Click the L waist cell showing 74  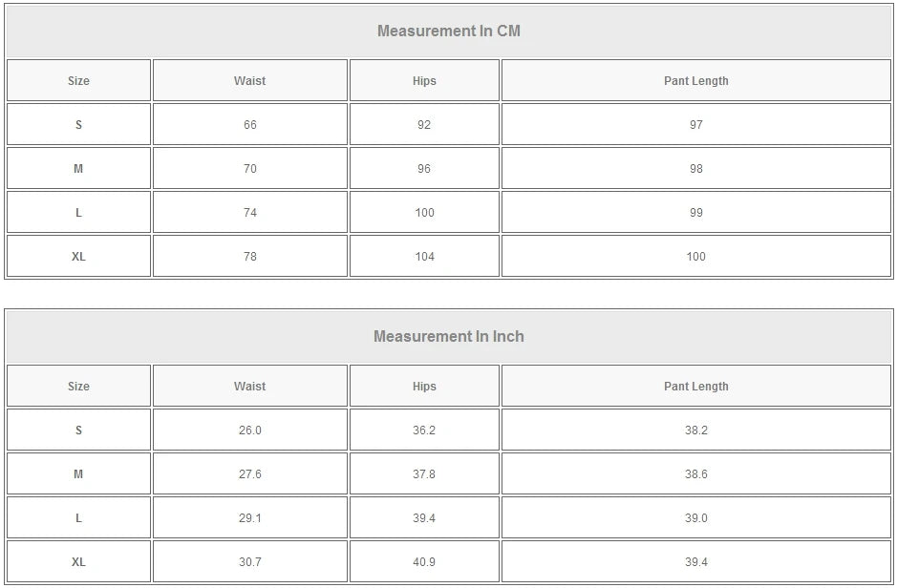[x=249, y=213]
